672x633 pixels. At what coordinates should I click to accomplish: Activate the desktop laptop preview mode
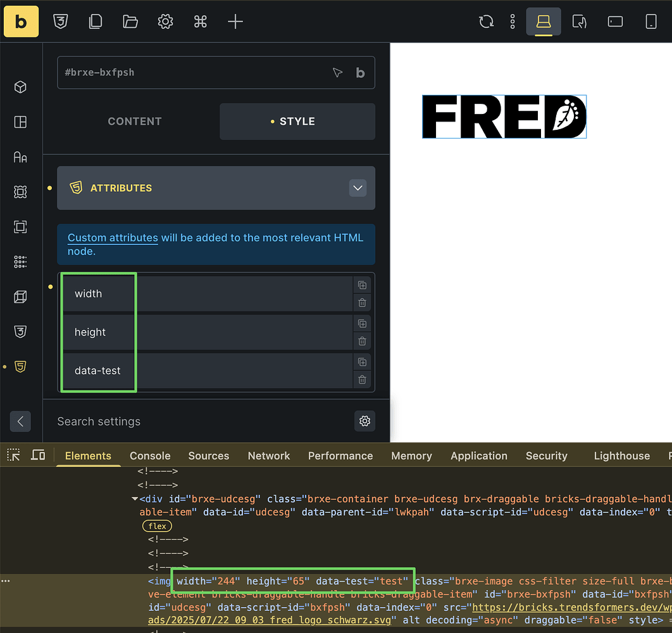click(544, 21)
